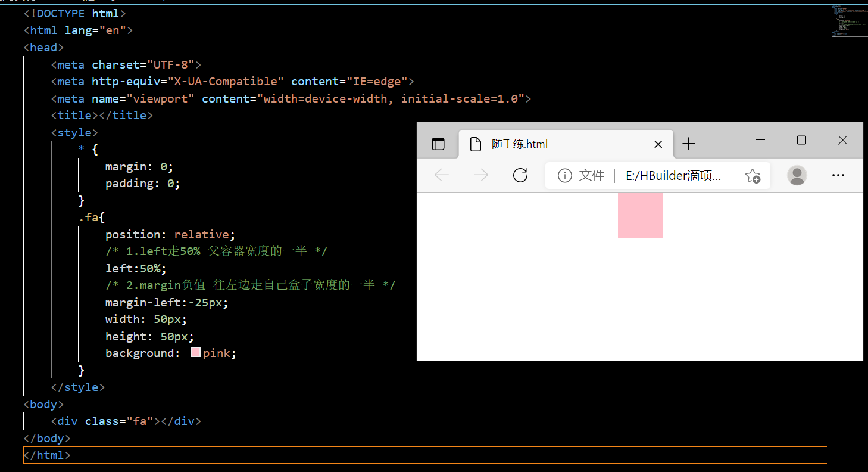Click the opening <head> tag

[43, 47]
